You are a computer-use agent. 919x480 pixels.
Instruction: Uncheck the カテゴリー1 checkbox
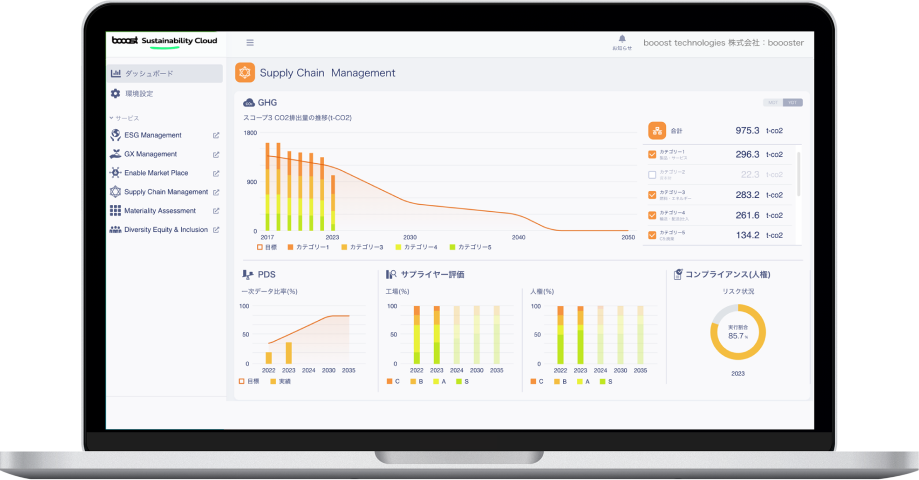click(652, 155)
